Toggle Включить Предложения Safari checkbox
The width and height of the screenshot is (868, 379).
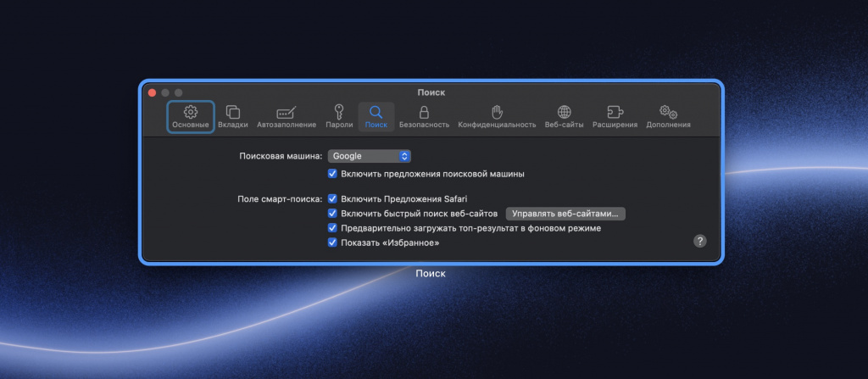click(332, 198)
